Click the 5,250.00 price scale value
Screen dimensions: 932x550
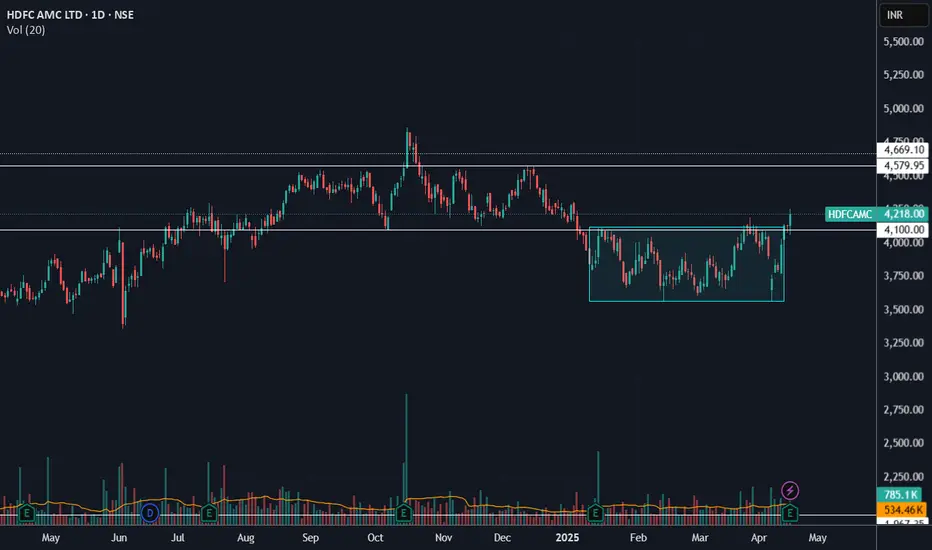click(903, 75)
